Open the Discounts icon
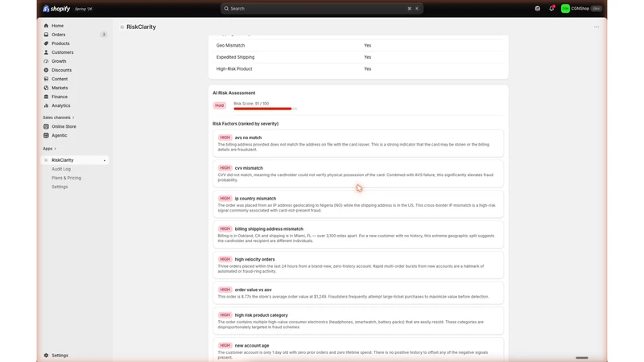The width and height of the screenshot is (644, 362). pyautogui.click(x=46, y=70)
